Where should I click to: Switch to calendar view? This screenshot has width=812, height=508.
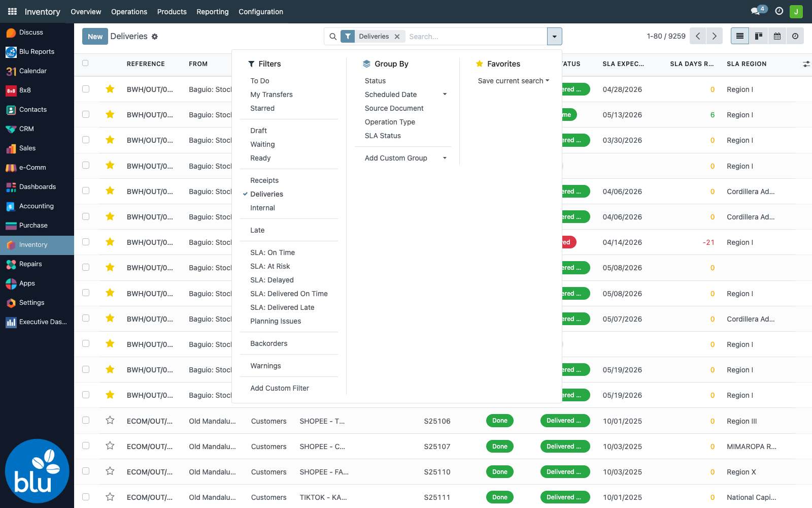[777, 36]
